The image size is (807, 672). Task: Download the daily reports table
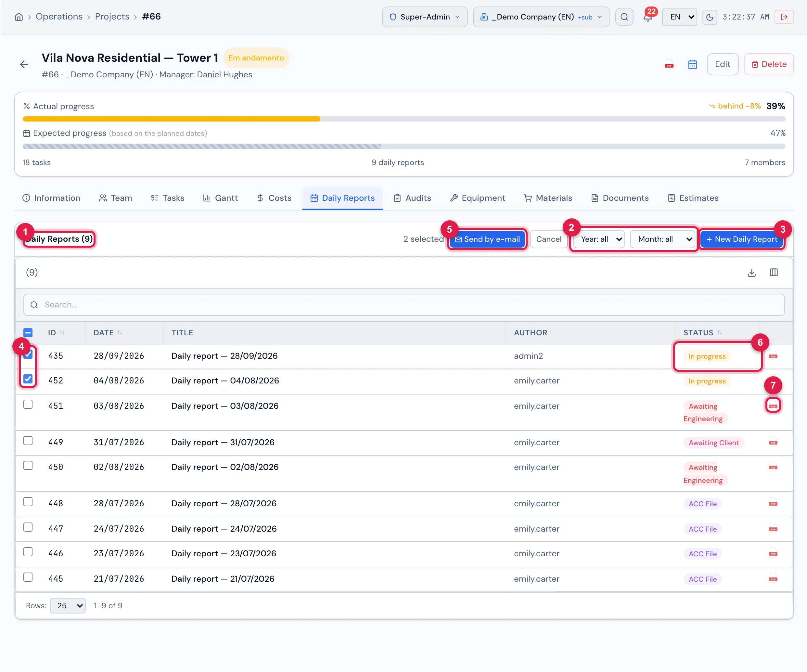pos(752,273)
